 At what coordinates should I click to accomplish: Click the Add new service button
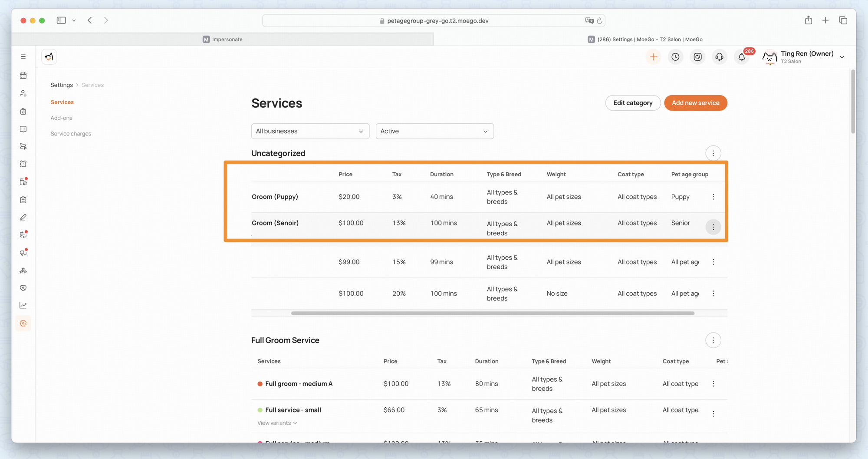695,103
